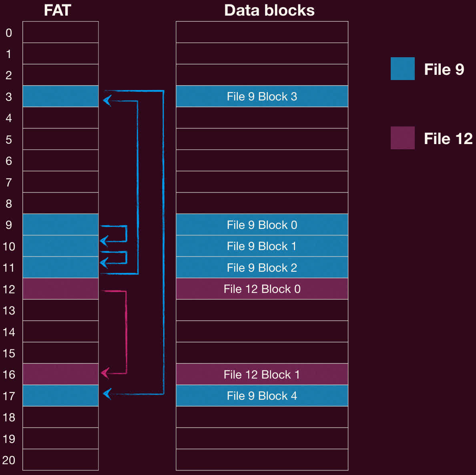The height and width of the screenshot is (475, 476).
Task: Click the blue arrowhead pointing at FAT entry 10
Action: tap(104, 241)
